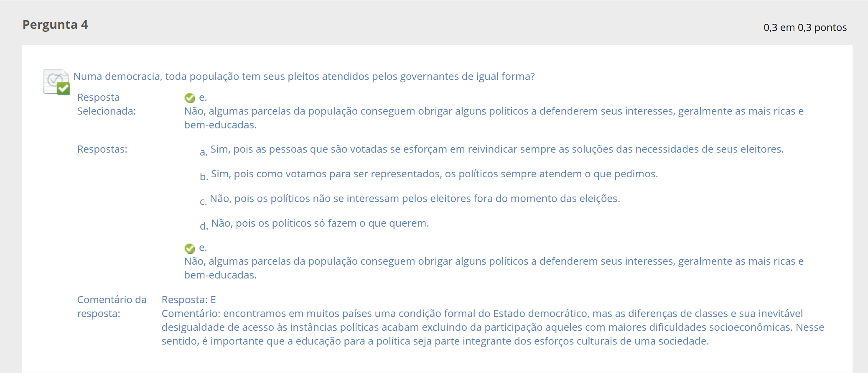Click the letter label c. in answers
The height and width of the screenshot is (373, 868).
coord(203,202)
